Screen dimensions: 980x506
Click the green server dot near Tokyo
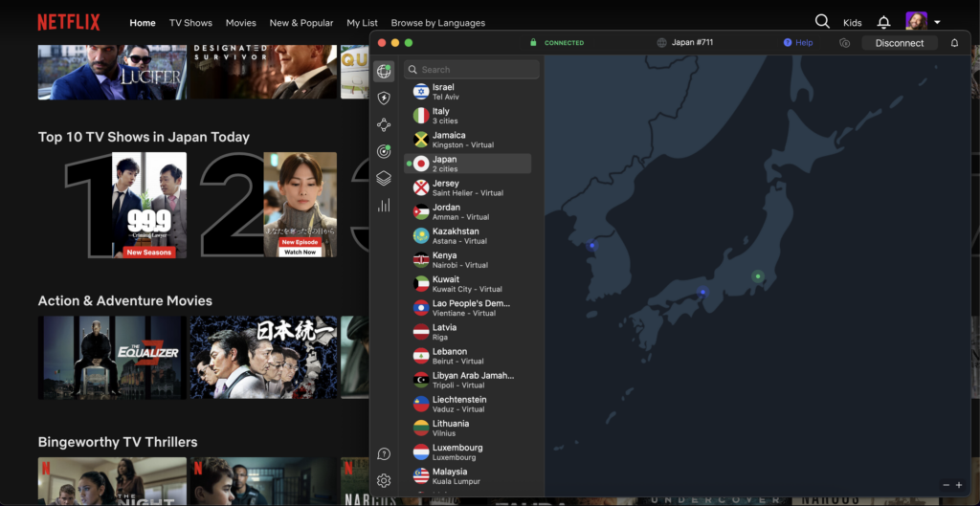(758, 276)
